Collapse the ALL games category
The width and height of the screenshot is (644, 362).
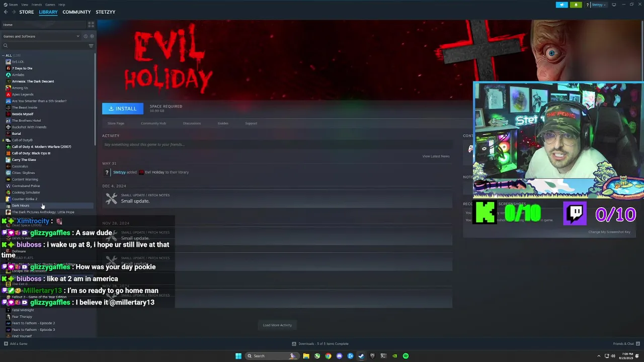[x=3, y=55]
